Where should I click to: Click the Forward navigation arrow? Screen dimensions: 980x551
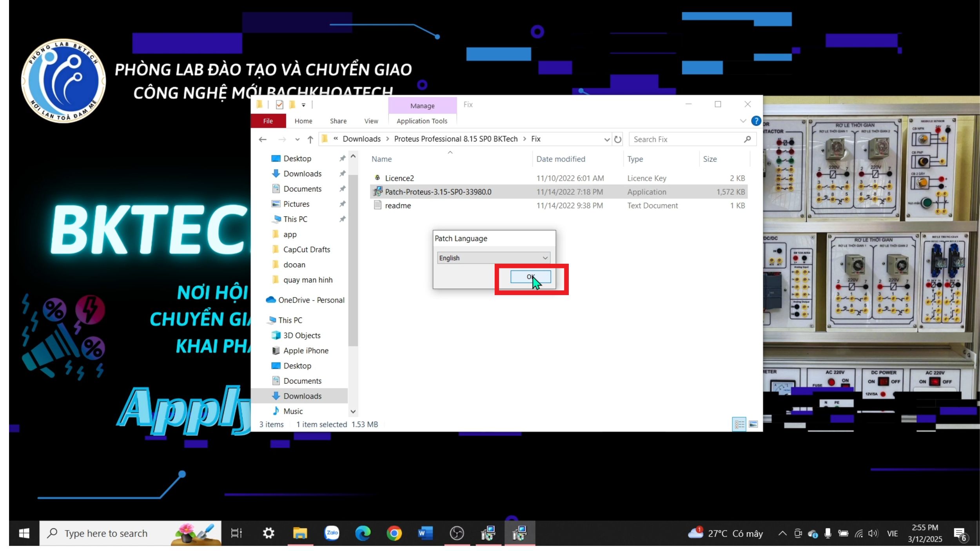pyautogui.click(x=282, y=139)
